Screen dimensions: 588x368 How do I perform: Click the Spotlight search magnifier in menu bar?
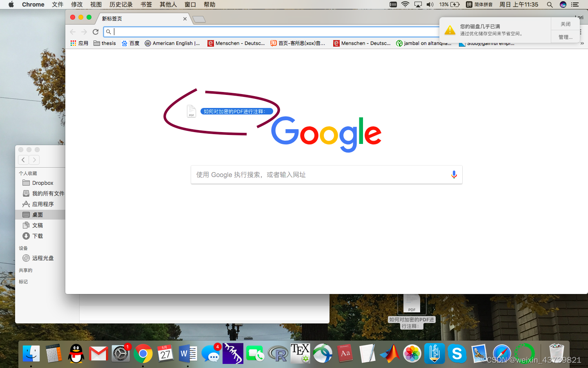coord(550,4)
